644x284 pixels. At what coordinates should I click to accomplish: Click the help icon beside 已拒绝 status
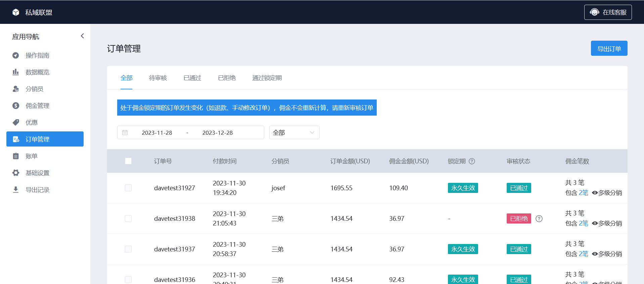pos(539,219)
